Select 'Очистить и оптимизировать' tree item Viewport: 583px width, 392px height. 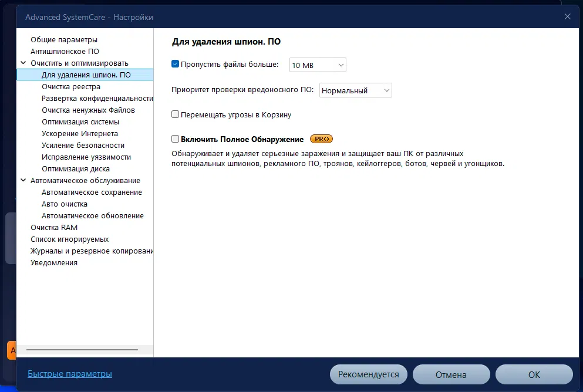click(79, 63)
